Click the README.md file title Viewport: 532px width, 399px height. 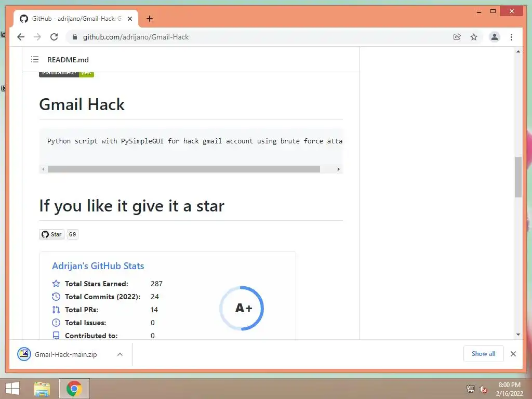click(68, 60)
